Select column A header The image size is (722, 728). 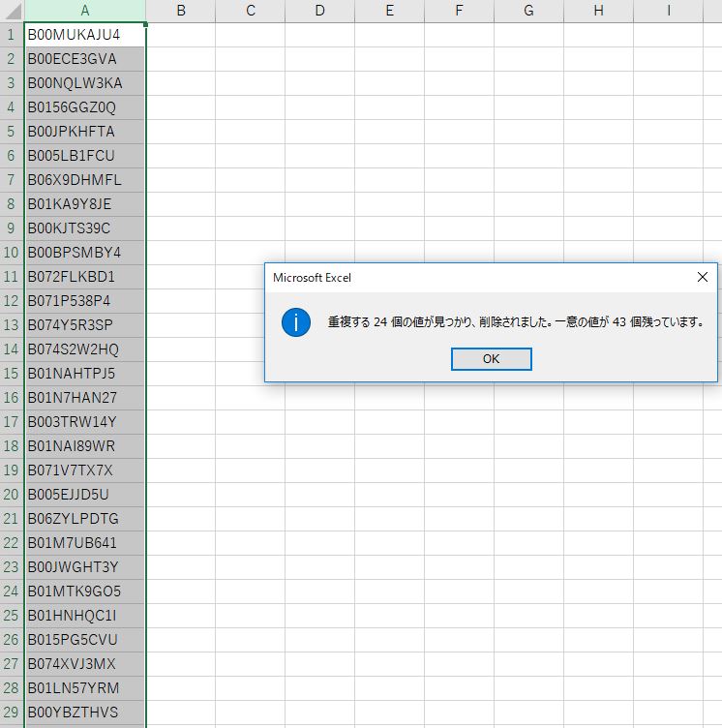(85, 11)
